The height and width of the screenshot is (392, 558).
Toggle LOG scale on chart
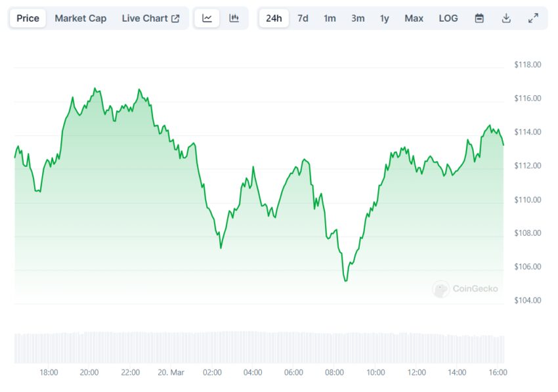click(x=448, y=18)
